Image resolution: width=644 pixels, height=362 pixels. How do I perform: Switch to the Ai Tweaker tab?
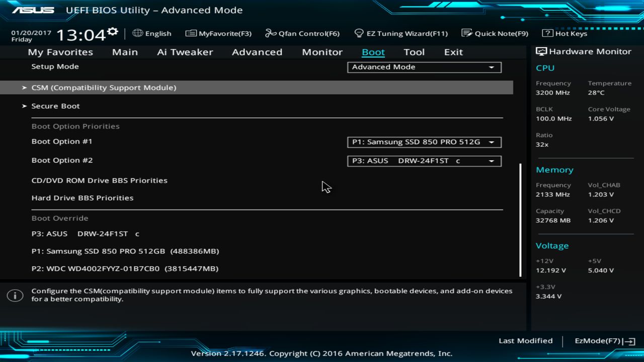click(185, 52)
